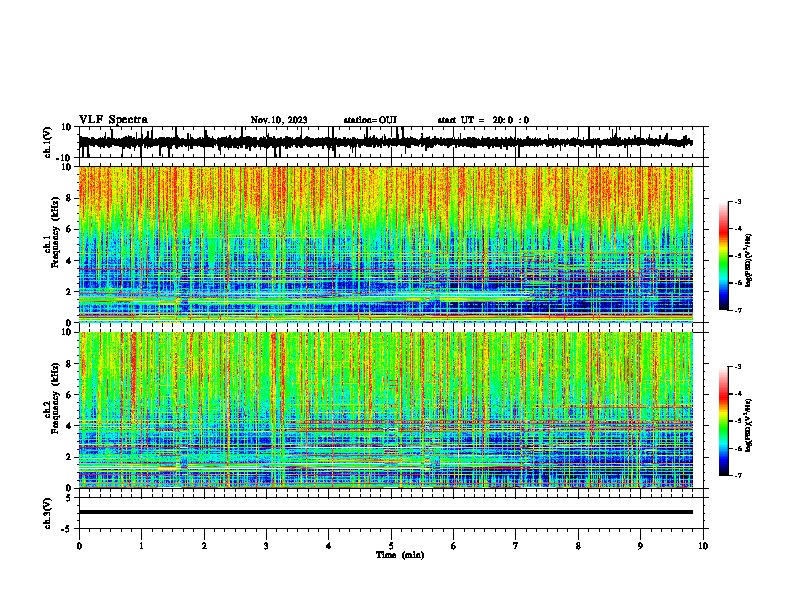Click the 'ch.1(V)' axis label

[x=48, y=142]
